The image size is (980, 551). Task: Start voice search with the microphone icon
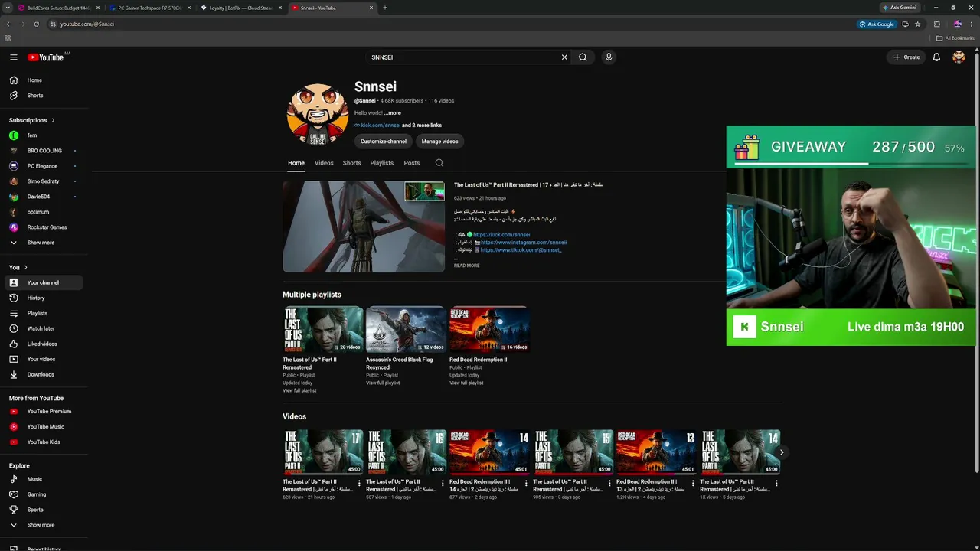tap(609, 57)
